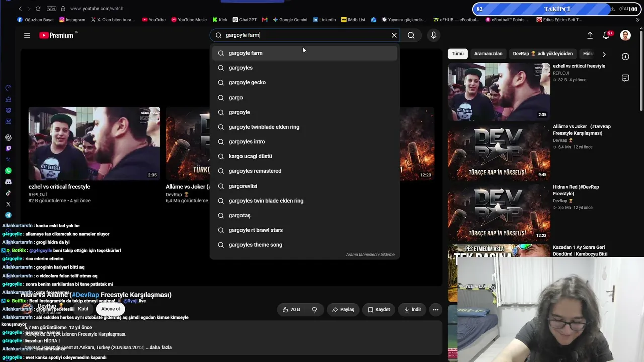Viewport: 644px width, 362px height.
Task: Play 'ezhel vs critical freestyle' endscreen thumbnail
Action: tap(95, 143)
